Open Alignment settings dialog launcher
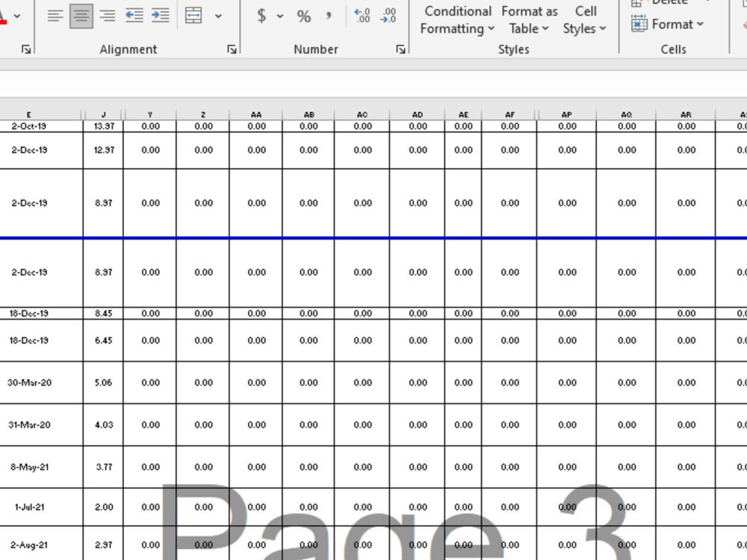 (x=232, y=49)
